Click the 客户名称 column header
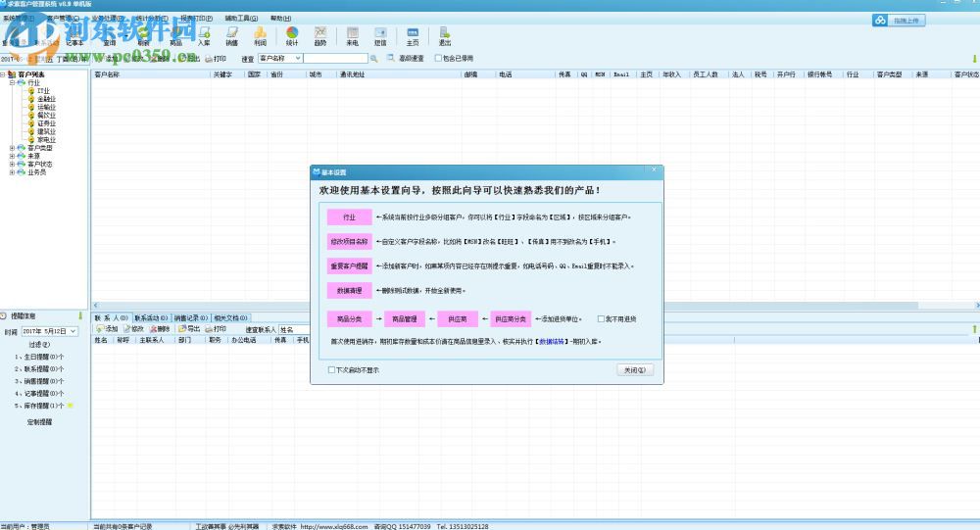Image resolution: width=980 pixels, height=530 pixels. click(x=152, y=74)
